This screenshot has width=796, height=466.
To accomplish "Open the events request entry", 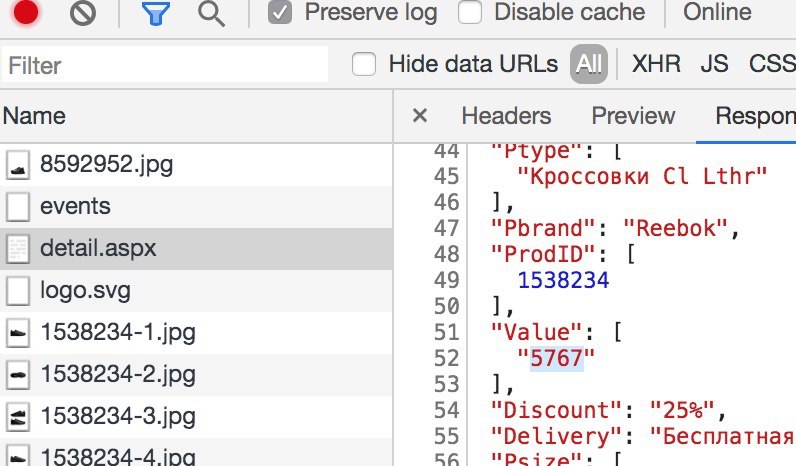I will (196, 207).
